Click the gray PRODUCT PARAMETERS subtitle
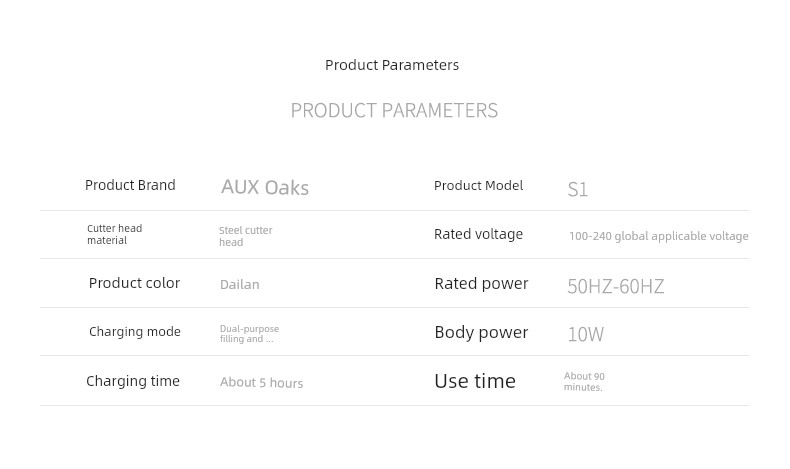Image resolution: width=790 pixels, height=469 pixels. 394,110
